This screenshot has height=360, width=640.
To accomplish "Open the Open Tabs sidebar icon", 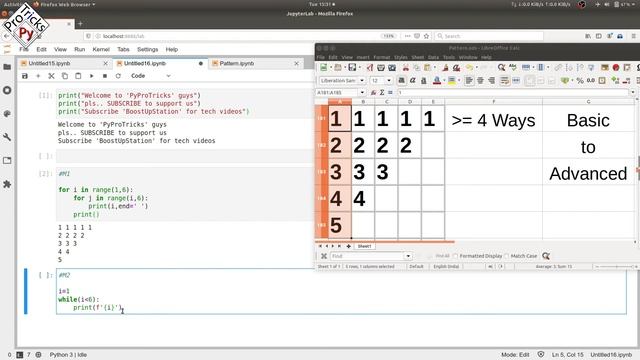I will [x=7, y=161].
